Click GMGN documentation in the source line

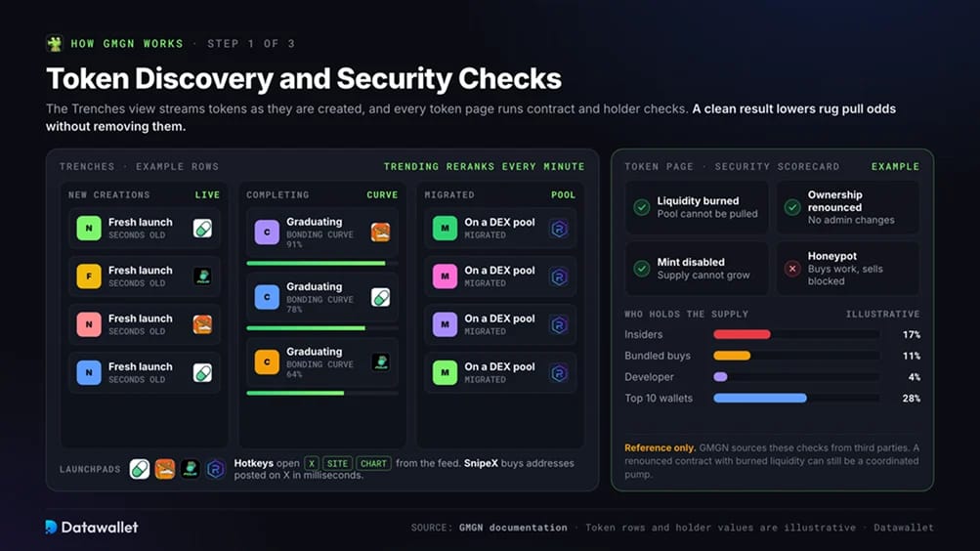pyautogui.click(x=513, y=528)
